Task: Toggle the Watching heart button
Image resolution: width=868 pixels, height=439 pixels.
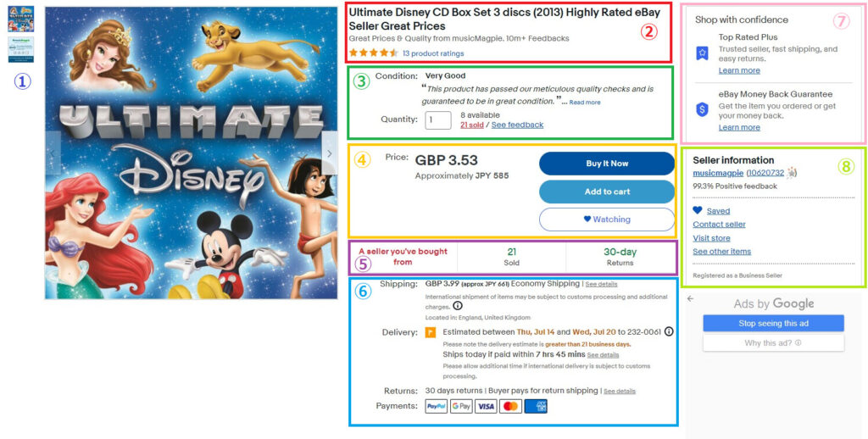Action: tap(607, 219)
